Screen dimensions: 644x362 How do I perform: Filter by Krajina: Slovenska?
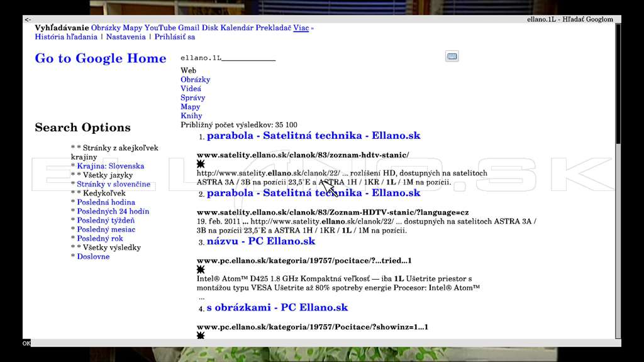pyautogui.click(x=111, y=166)
